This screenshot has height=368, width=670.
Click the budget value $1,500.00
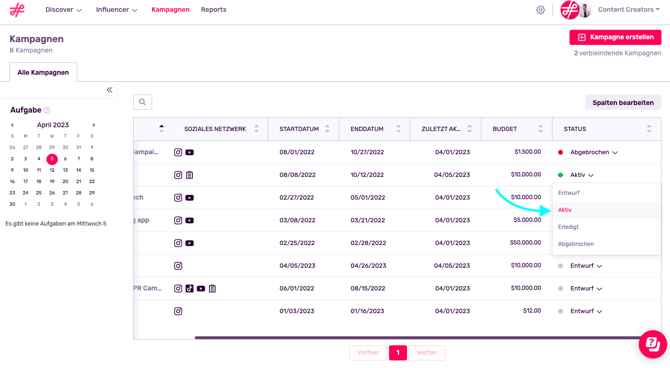click(x=528, y=152)
